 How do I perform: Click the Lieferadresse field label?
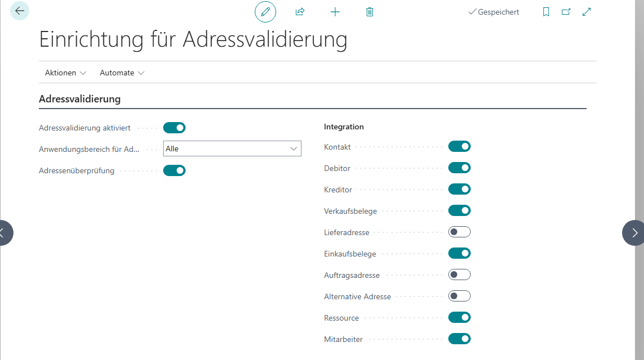coord(346,233)
